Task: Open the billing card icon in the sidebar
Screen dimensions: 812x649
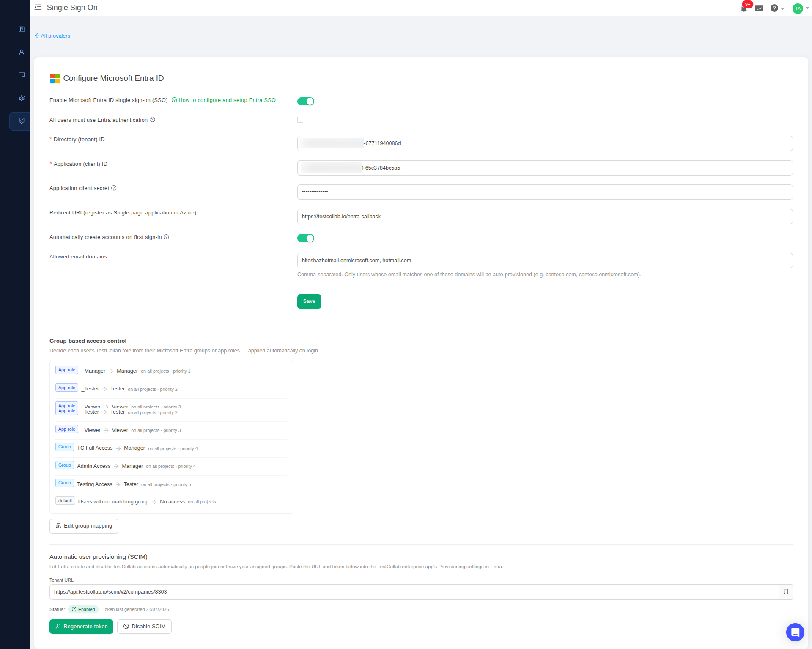Action: pos(22,75)
